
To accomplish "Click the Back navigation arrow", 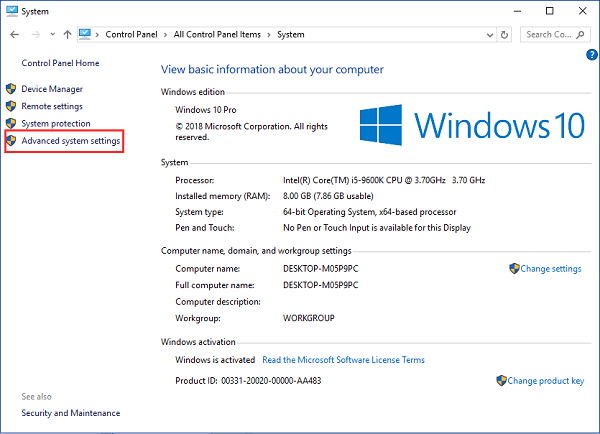I will pyautogui.click(x=15, y=35).
